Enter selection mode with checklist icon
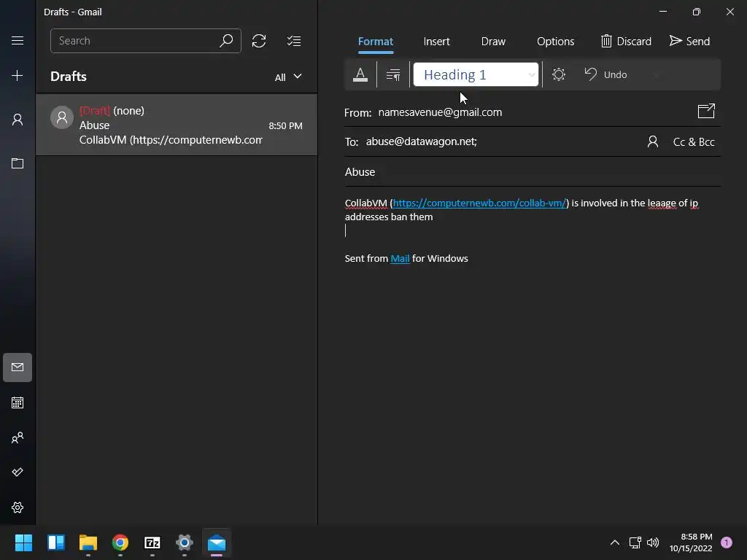 tap(294, 41)
